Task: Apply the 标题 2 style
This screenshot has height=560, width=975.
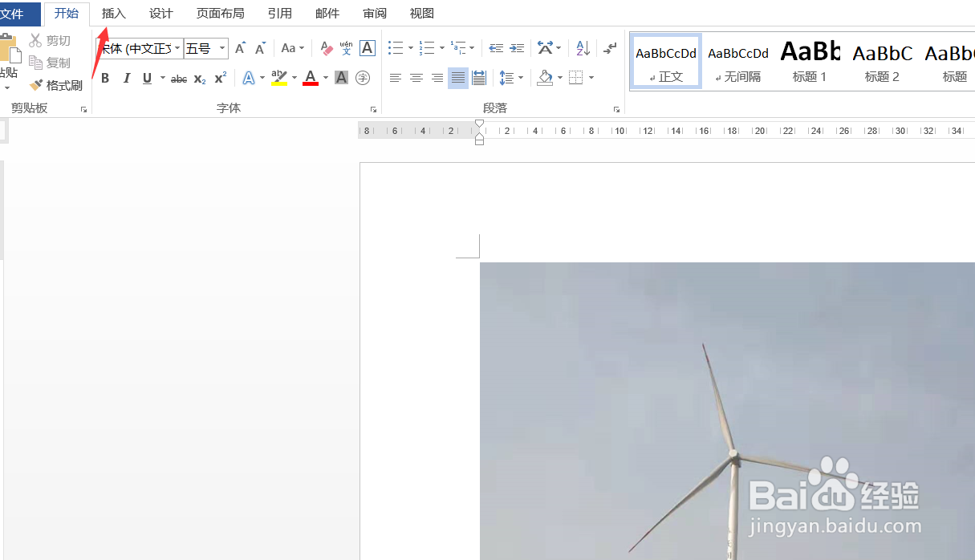Action: tap(882, 62)
